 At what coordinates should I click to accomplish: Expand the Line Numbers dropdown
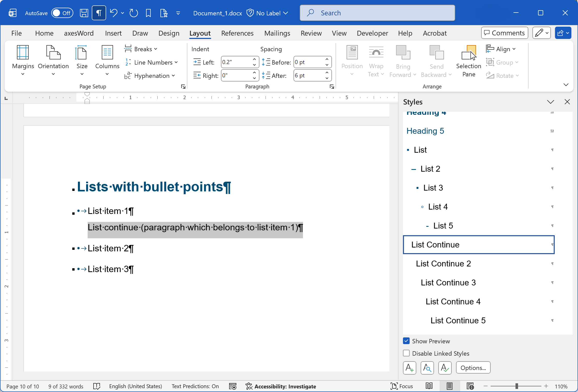point(151,62)
